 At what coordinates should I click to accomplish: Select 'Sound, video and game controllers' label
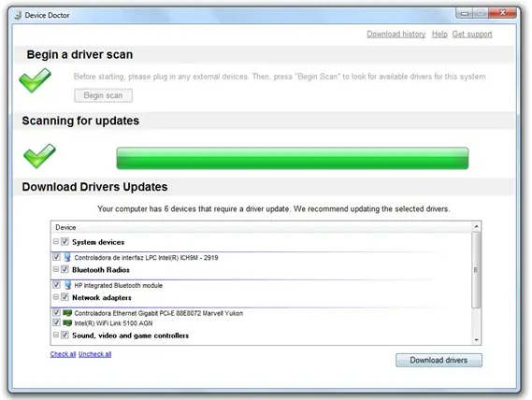[x=130, y=336]
